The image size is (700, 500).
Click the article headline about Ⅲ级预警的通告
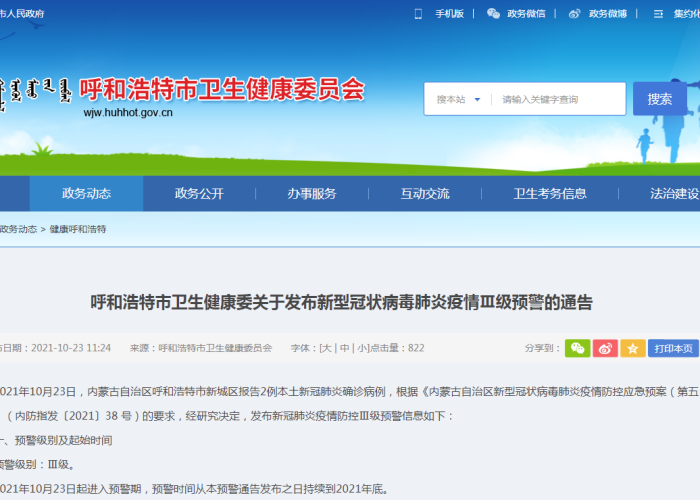coord(342,302)
